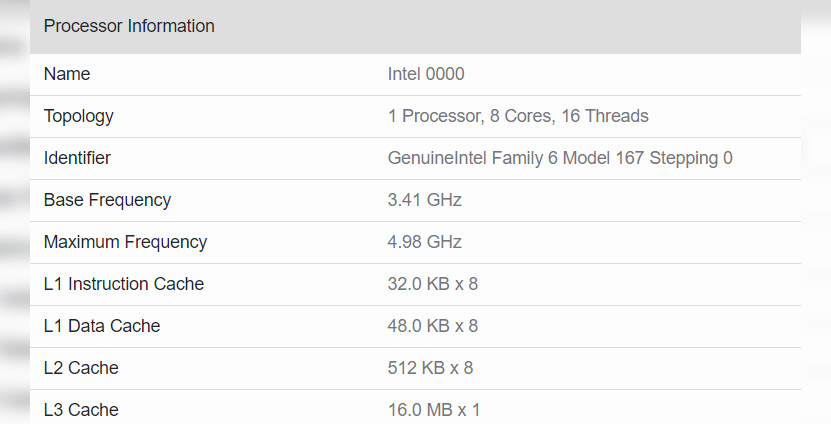Click the Model 167 Stepping 0 text
The width and height of the screenshot is (831, 424).
(648, 158)
